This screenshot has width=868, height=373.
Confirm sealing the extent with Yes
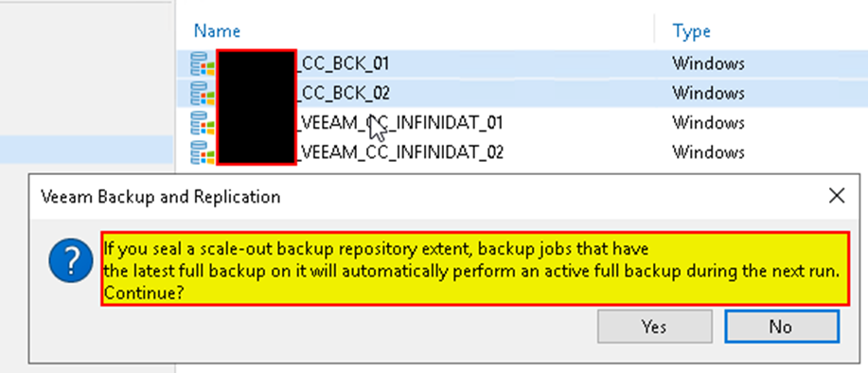pyautogui.click(x=654, y=327)
